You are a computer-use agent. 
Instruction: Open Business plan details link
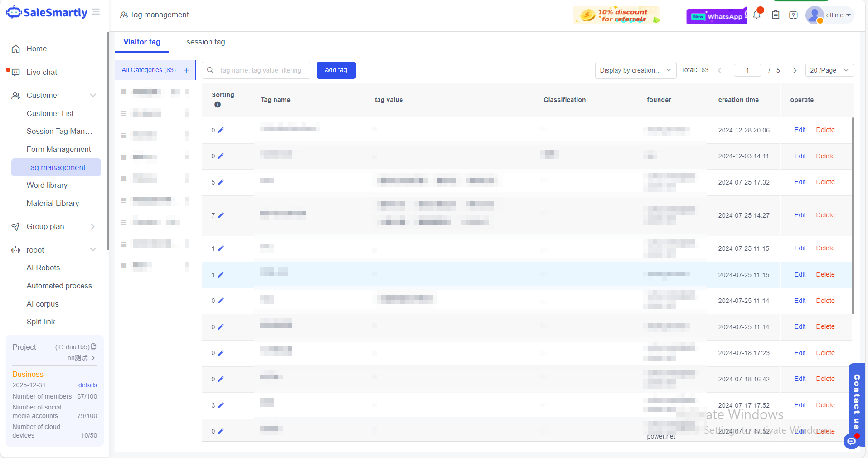tap(87, 385)
